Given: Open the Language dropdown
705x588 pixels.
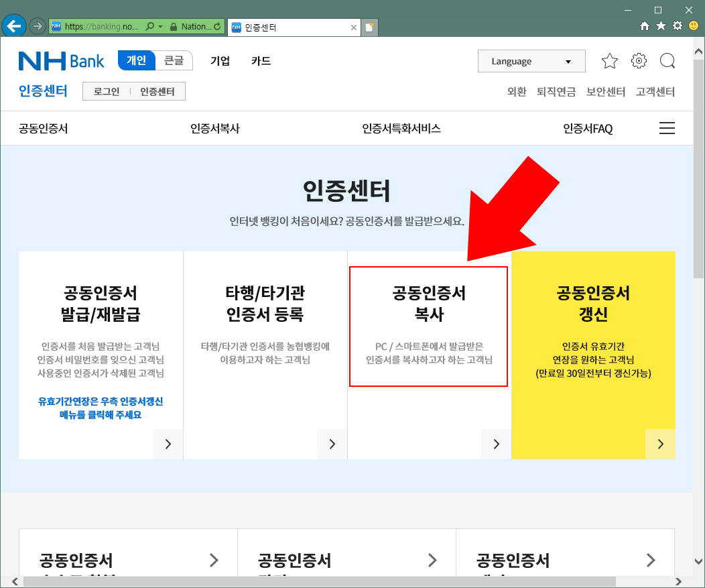Looking at the screenshot, I should point(531,61).
